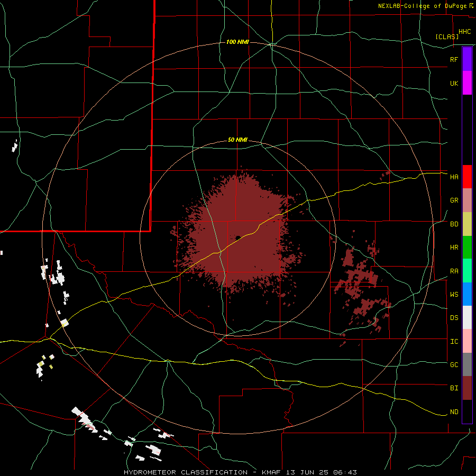Click the ND legend label
The height and width of the screenshot is (476, 476).
click(454, 412)
